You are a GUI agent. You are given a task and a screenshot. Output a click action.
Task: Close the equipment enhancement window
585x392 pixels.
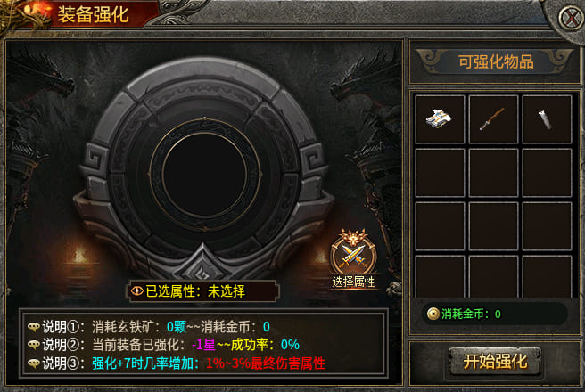[x=571, y=18]
